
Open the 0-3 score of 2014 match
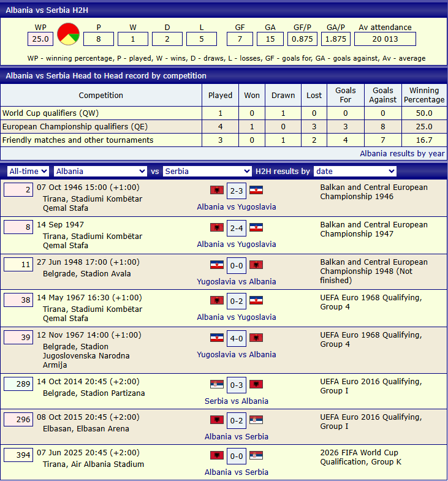tap(236, 385)
